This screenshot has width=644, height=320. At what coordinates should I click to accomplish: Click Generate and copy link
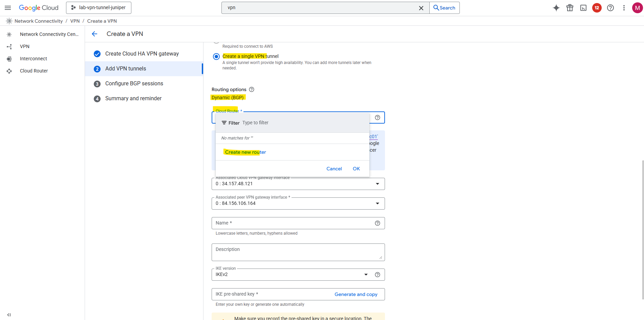pos(356,294)
